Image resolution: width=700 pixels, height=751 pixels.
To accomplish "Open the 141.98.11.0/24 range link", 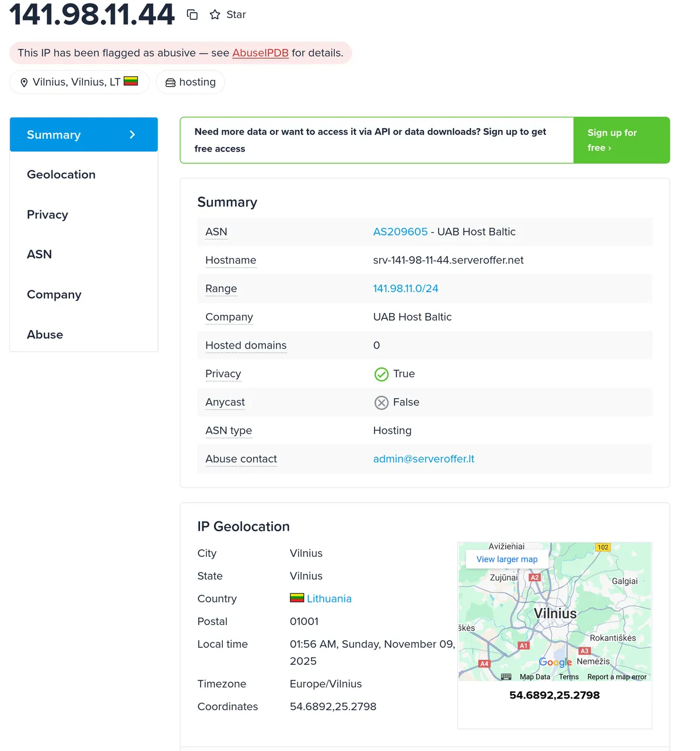I will click(405, 288).
